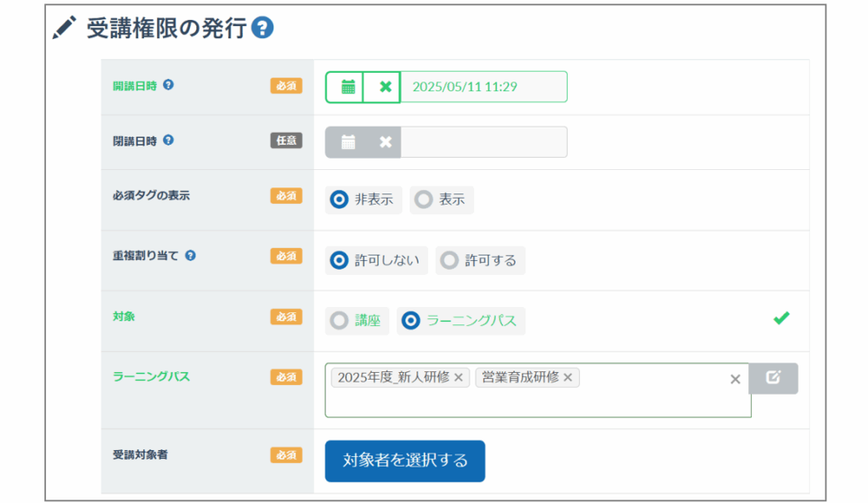
Task: Click the green check mark on 対象 row
Action: pos(781,318)
